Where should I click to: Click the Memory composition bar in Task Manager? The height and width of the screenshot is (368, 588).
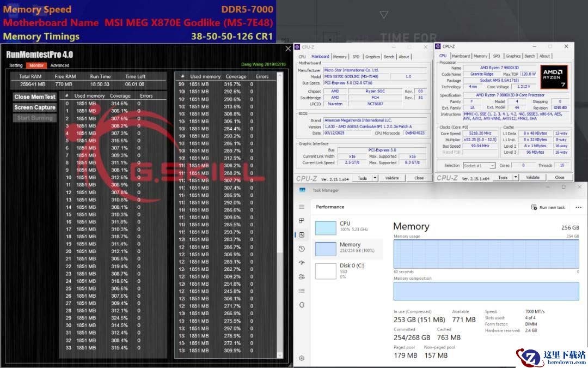486,291
